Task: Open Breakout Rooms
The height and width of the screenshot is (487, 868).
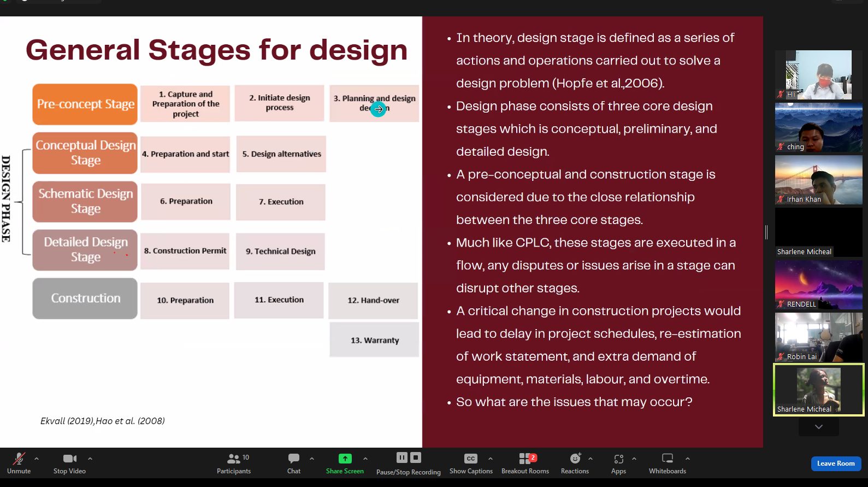Action: [x=525, y=463]
